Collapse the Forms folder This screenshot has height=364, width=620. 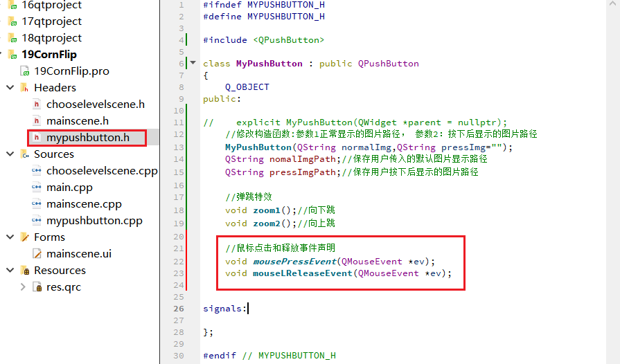[10, 237]
